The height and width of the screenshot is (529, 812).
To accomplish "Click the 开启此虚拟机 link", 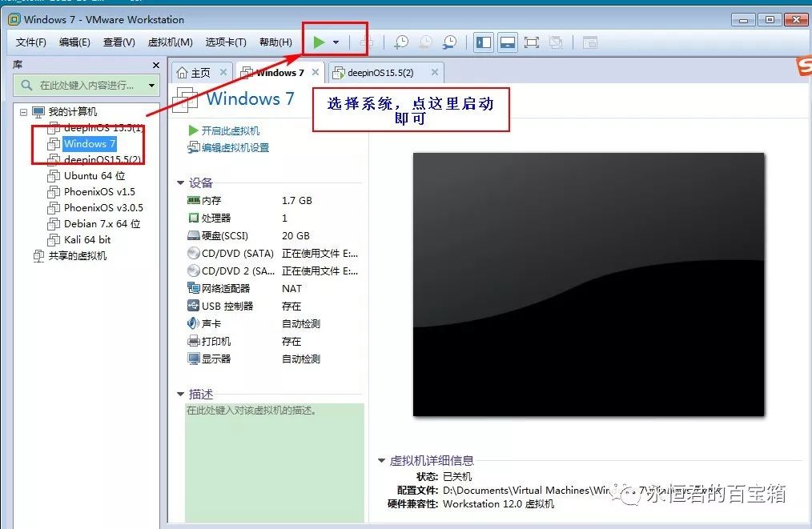I will (230, 130).
